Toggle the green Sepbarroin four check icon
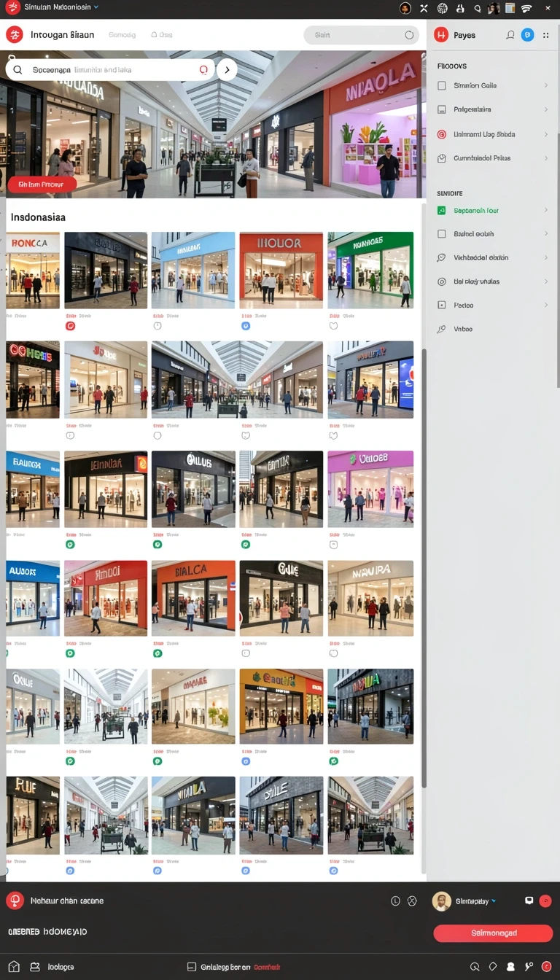The width and height of the screenshot is (560, 980). (441, 211)
